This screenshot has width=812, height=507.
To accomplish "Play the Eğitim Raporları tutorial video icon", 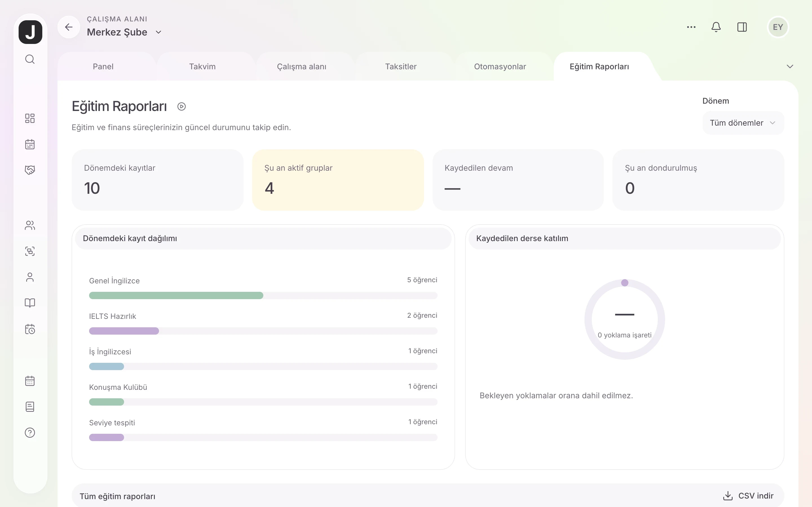I will click(182, 107).
